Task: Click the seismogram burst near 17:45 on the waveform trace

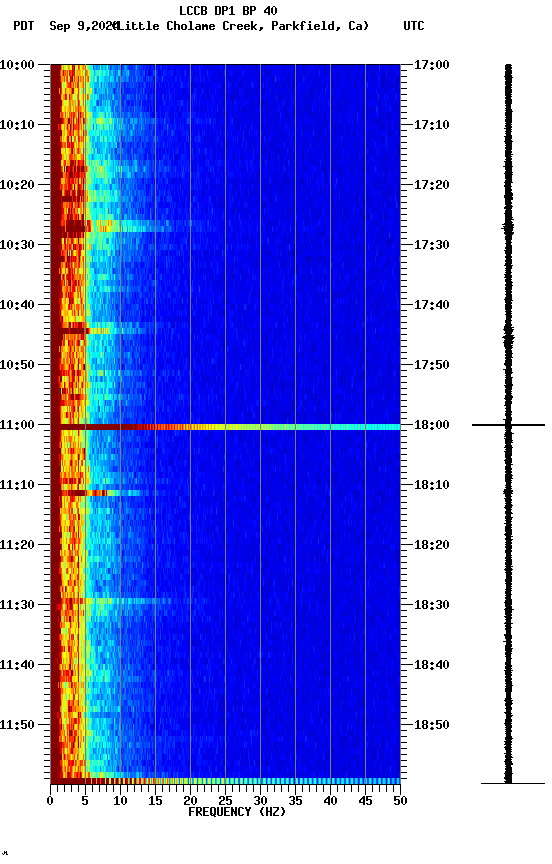Action: pyautogui.click(x=508, y=336)
